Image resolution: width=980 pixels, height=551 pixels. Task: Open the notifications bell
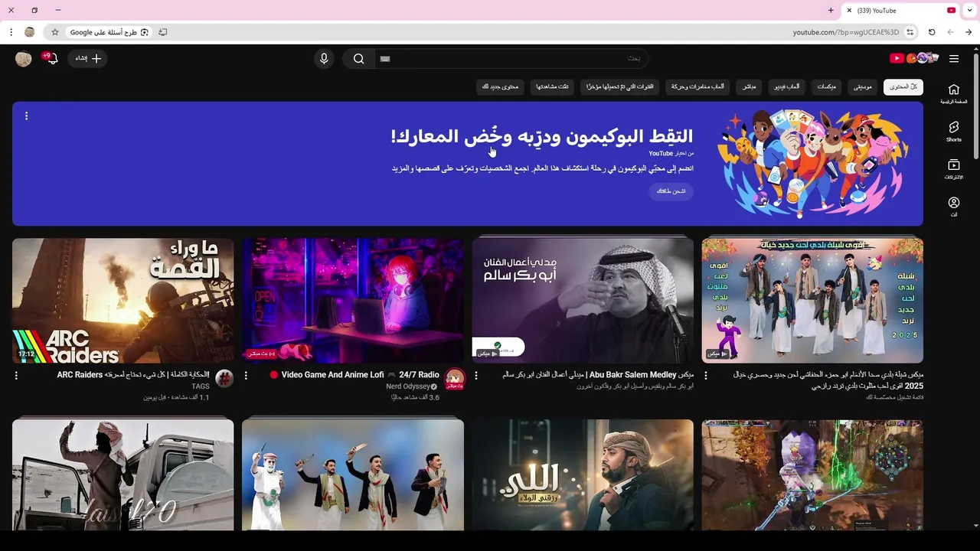[51, 58]
